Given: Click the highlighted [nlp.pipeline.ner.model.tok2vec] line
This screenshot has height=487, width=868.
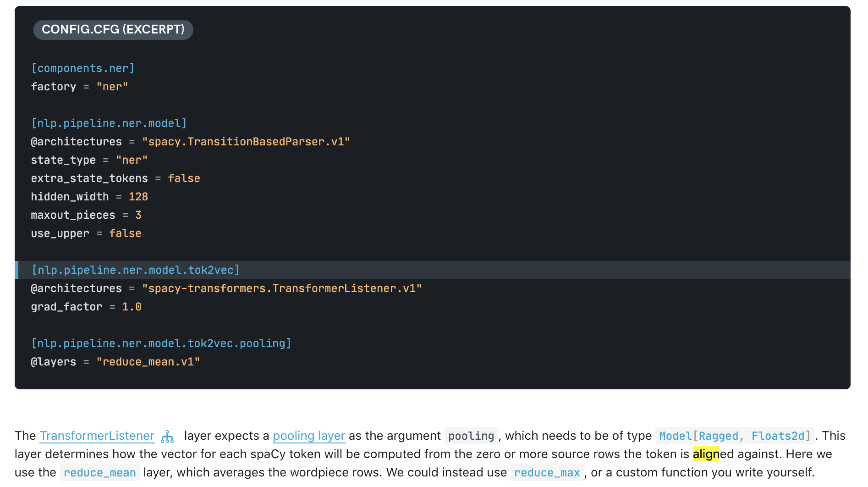Looking at the screenshot, I should coord(433,270).
